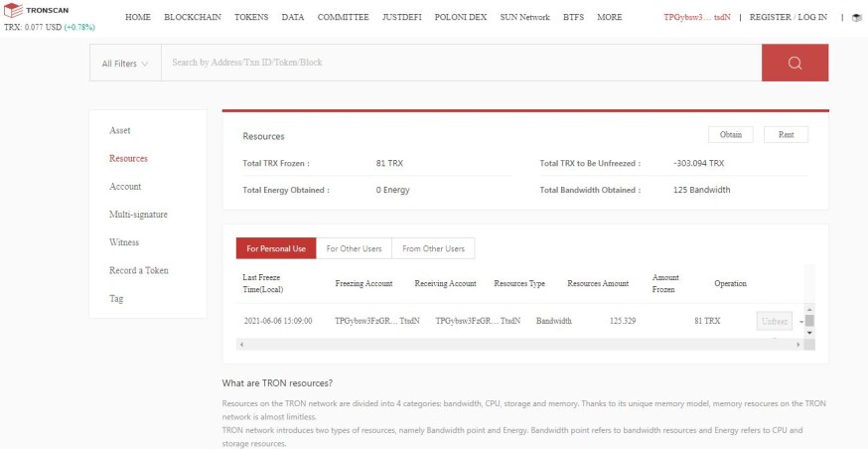
Task: Open the All Filters dropdown
Action: (x=125, y=64)
